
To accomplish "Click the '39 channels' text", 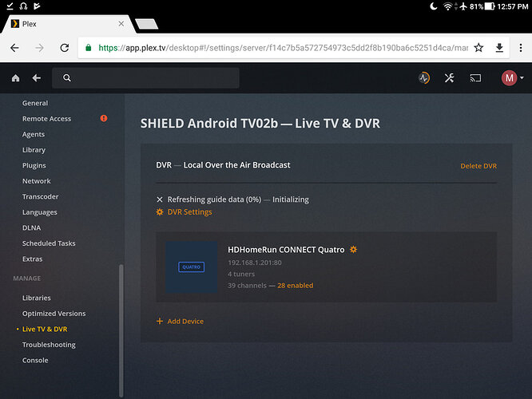I will point(248,286).
